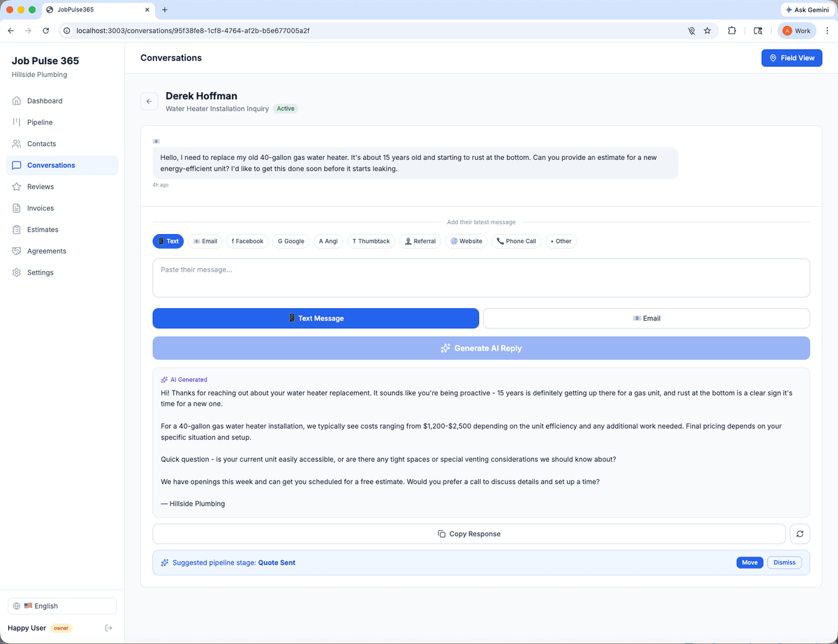Open Settings via the gear icon in sidebar
Screen dimensions: 838x644
(16, 272)
